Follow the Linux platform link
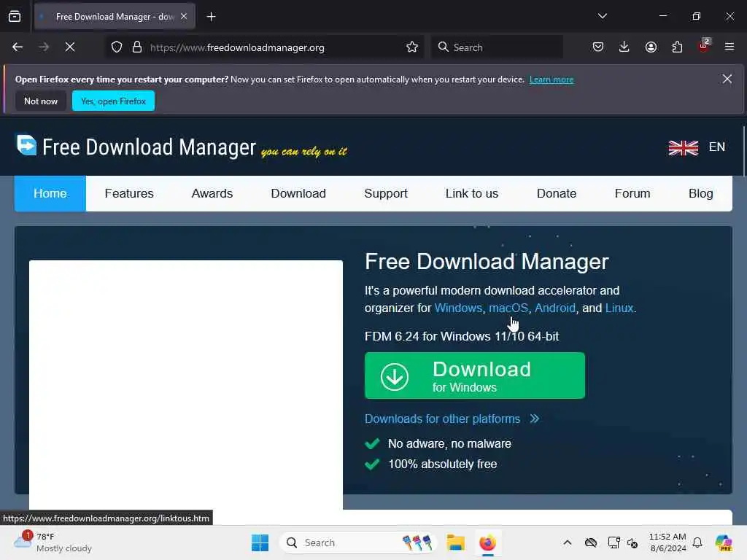Screen dimensions: 747x560 pyautogui.click(x=619, y=308)
